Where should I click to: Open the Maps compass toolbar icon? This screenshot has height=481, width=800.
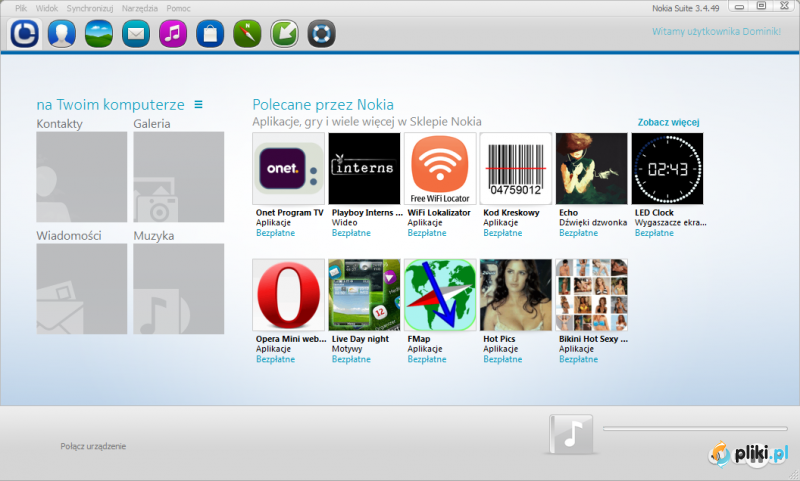pos(247,34)
